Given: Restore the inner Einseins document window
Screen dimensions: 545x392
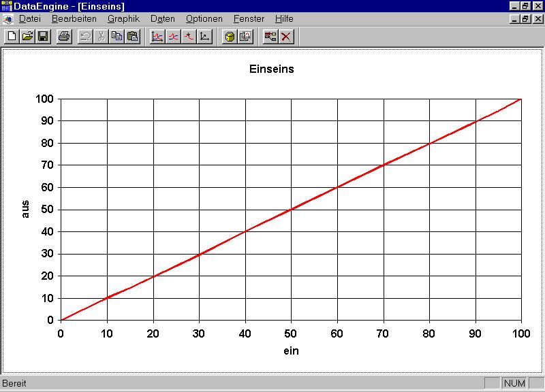Looking at the screenshot, I should pos(525,19).
